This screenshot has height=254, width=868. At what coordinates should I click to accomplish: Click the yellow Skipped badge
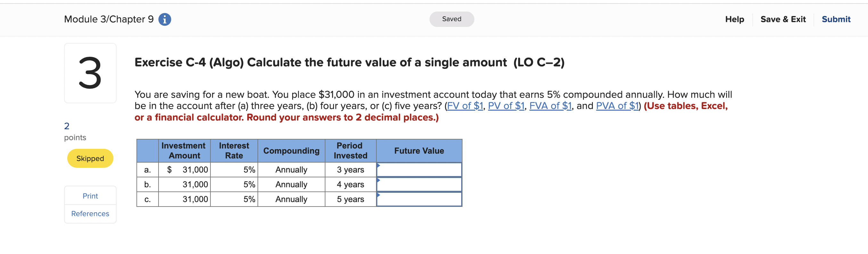pos(90,158)
